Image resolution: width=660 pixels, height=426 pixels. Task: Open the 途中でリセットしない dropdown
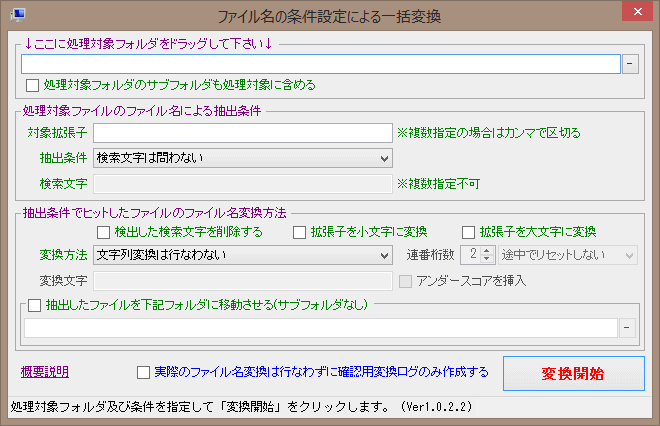(567, 255)
